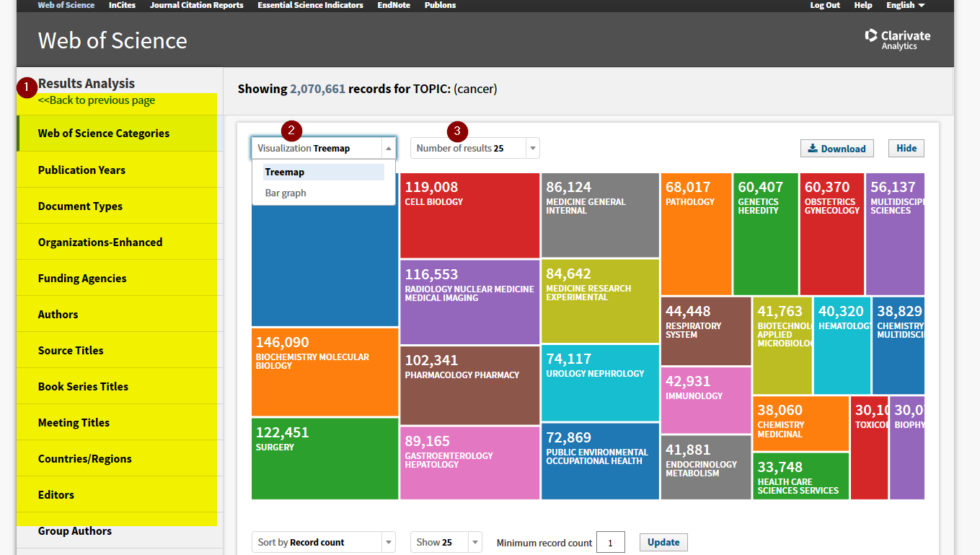This screenshot has height=555, width=980.
Task: Click the Minimum record count field
Action: (x=610, y=543)
